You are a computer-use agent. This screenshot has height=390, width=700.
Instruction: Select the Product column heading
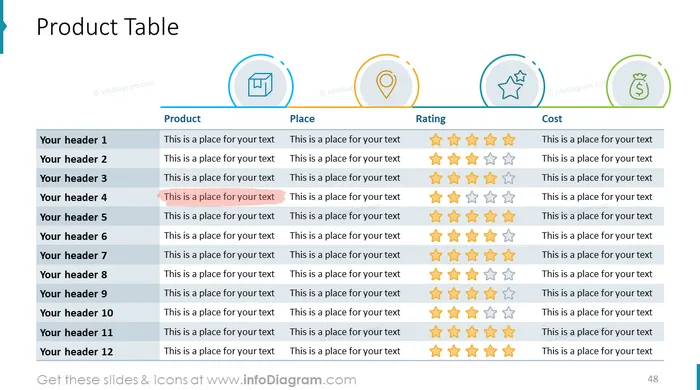point(182,119)
